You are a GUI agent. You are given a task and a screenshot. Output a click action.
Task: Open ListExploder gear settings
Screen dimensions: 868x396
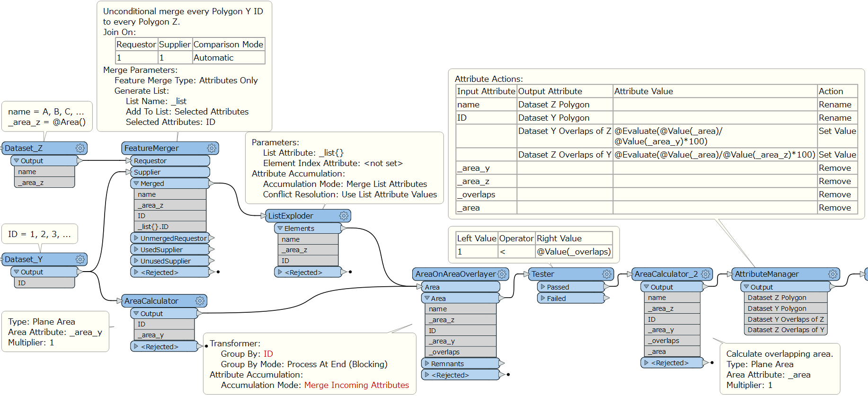click(x=344, y=216)
